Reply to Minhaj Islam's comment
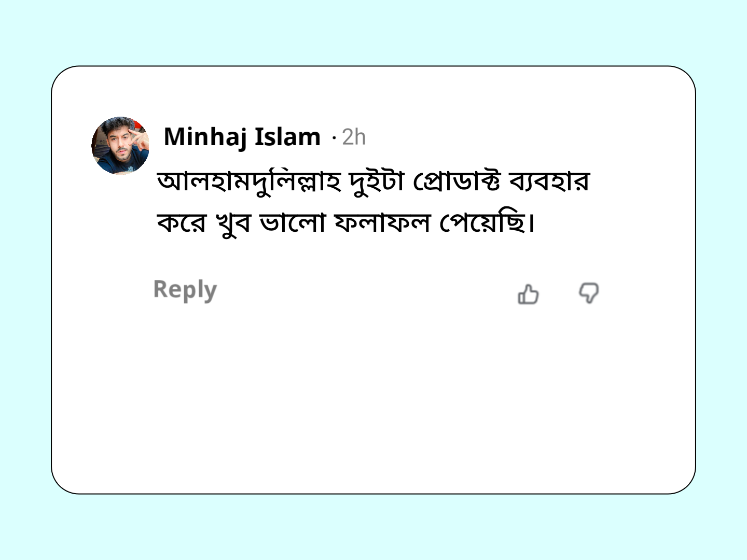747x560 pixels. point(185,290)
